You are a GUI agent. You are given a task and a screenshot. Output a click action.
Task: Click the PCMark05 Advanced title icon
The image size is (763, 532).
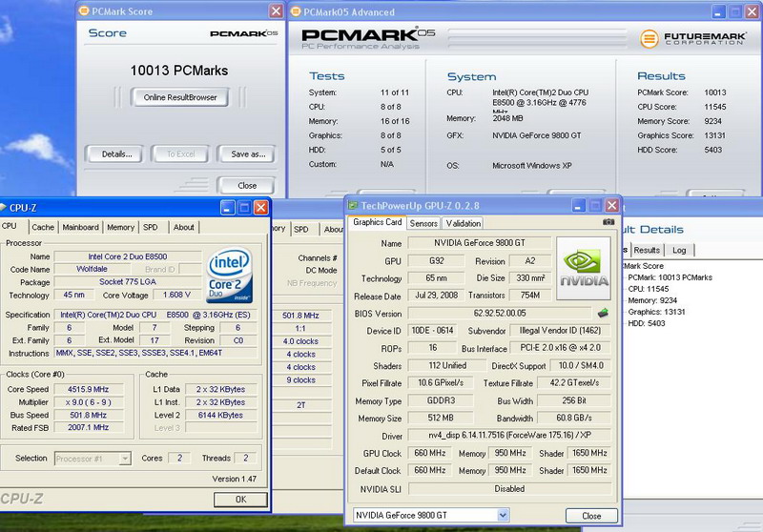coord(296,11)
